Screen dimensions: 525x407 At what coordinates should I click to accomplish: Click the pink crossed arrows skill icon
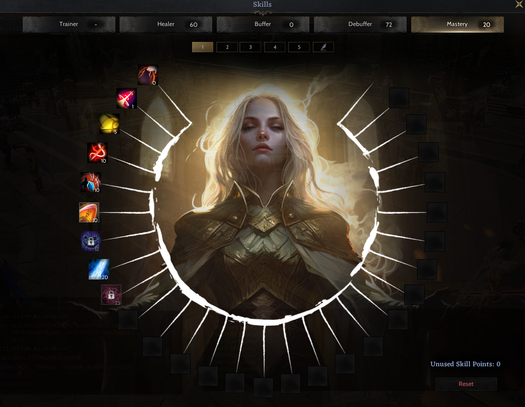coord(127,98)
